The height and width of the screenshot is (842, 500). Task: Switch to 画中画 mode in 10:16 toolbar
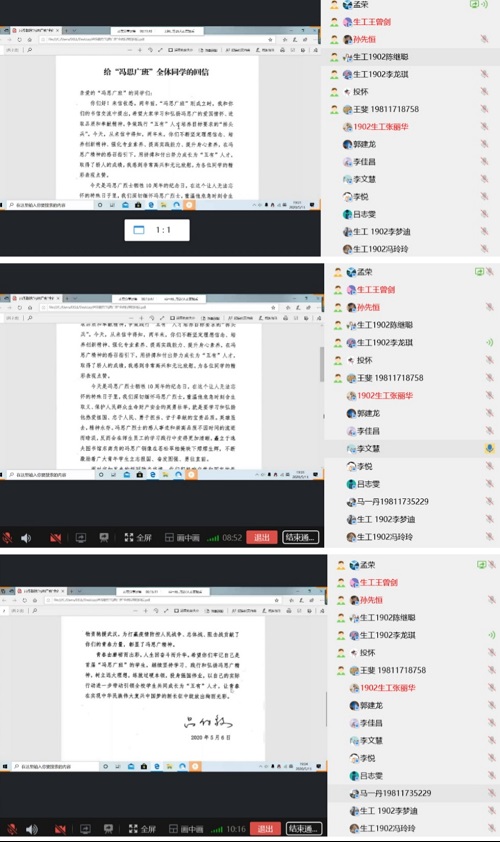pos(186,829)
